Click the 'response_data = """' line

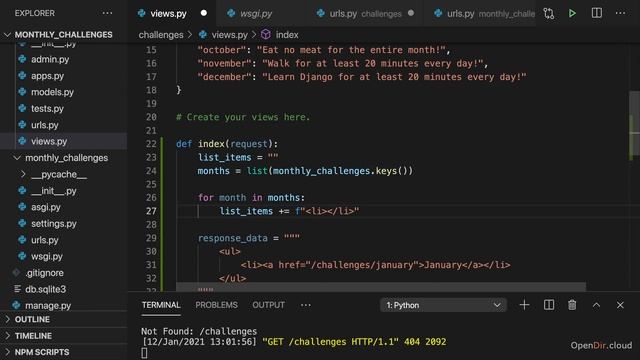pos(249,238)
